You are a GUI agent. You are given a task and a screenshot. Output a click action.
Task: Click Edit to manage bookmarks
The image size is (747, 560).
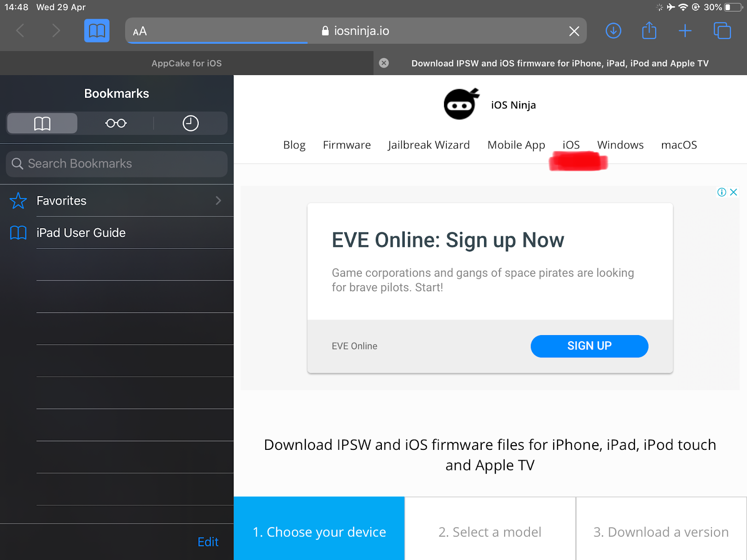208,541
